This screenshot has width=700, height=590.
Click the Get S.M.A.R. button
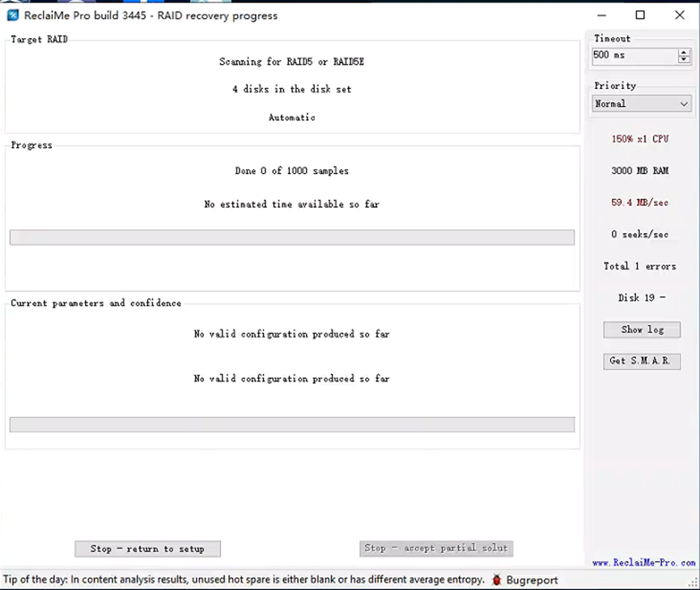click(x=642, y=361)
